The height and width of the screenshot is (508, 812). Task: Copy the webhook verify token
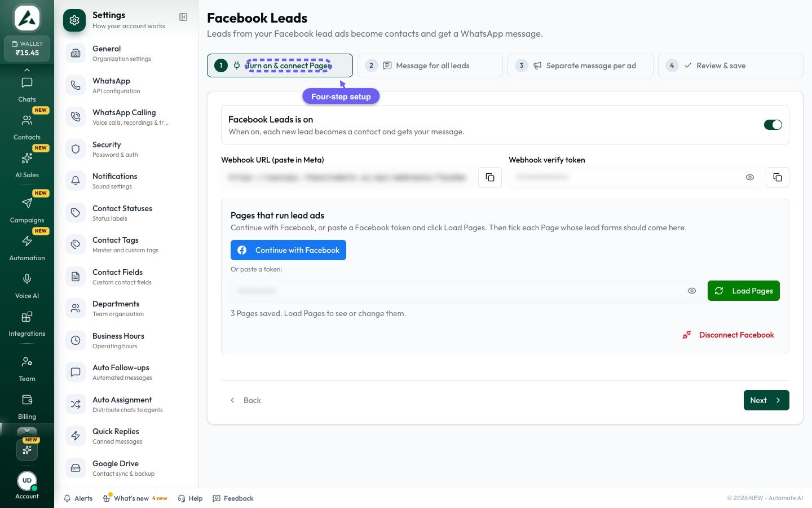(778, 177)
